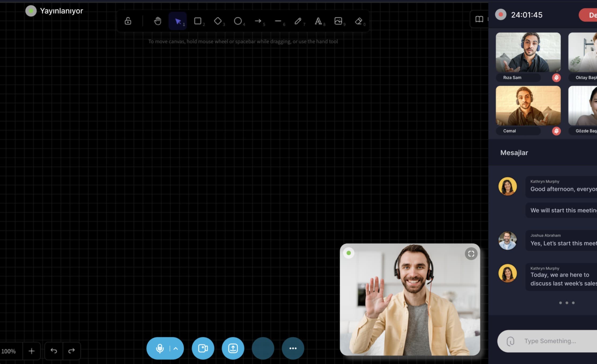597x364 pixels.
Task: Toggle the camera video button
Action: (x=203, y=348)
